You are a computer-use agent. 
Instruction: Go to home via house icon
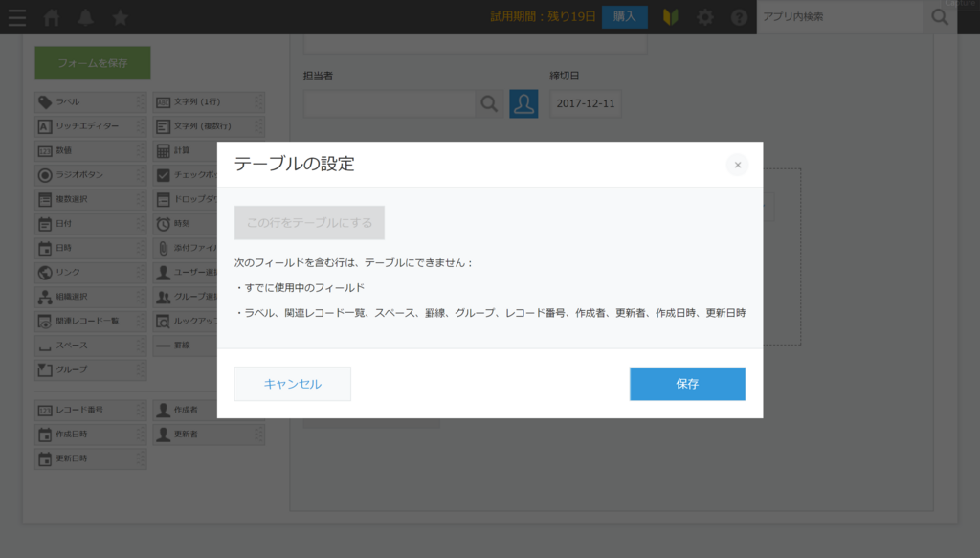(52, 17)
